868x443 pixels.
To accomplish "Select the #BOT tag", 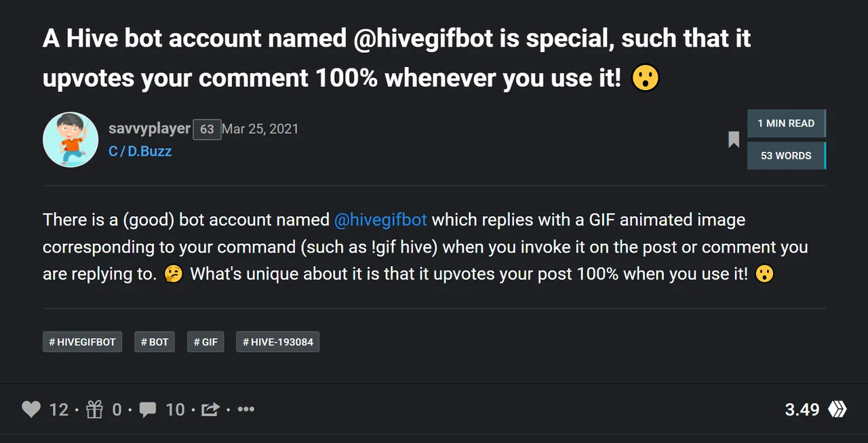I will [x=155, y=342].
